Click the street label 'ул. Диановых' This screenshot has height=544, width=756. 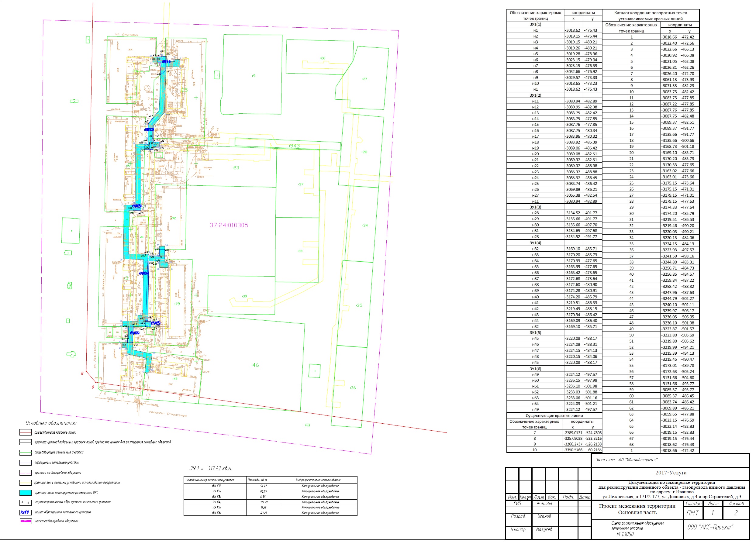pos(127,35)
